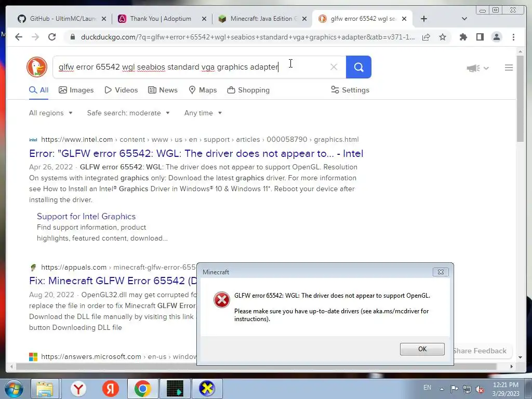532x399 pixels.
Task: Switch to Shopping results
Action: [x=248, y=90]
